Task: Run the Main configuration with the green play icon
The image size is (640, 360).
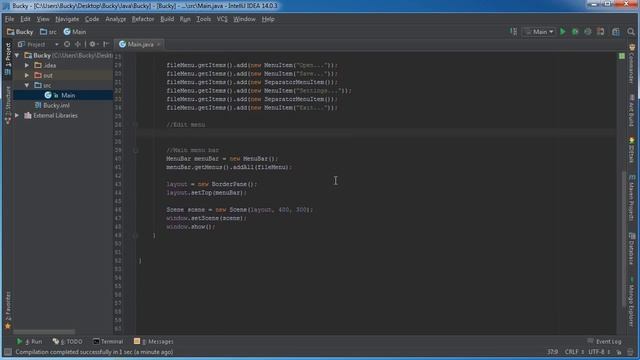Action: click(x=563, y=31)
